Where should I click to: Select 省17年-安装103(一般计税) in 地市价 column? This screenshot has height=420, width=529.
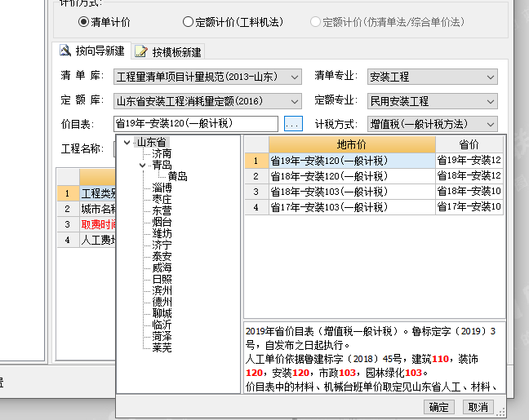point(352,207)
